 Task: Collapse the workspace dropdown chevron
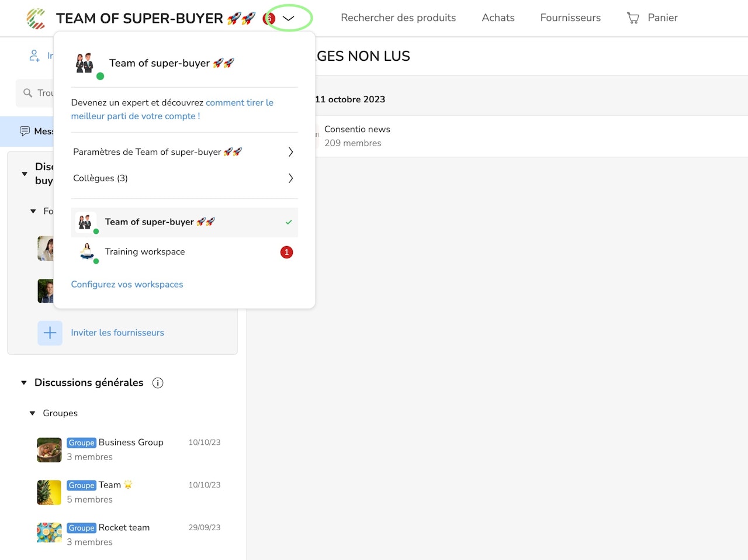(x=288, y=18)
